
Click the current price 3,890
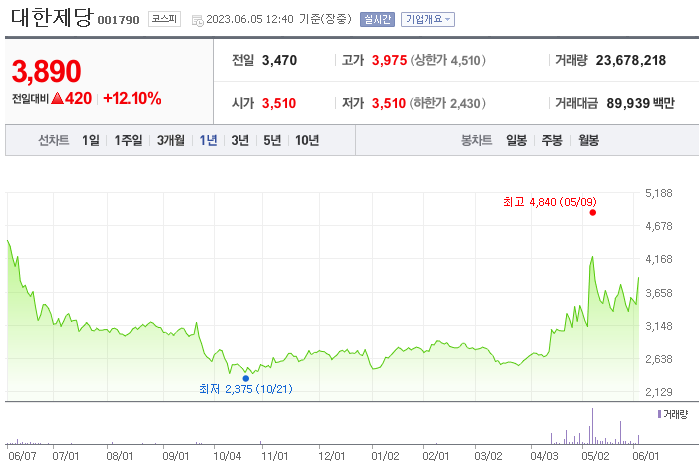tap(46, 71)
